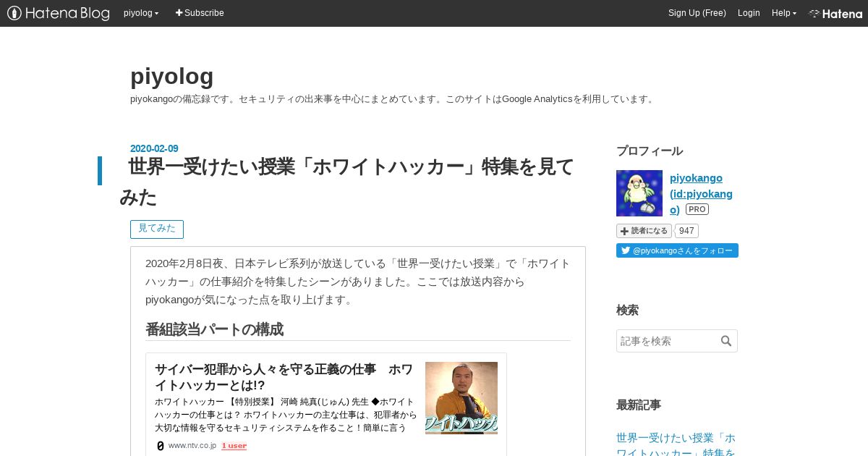Select the 見てみた category tag
Image resolution: width=868 pixels, height=456 pixels.
pyautogui.click(x=157, y=229)
